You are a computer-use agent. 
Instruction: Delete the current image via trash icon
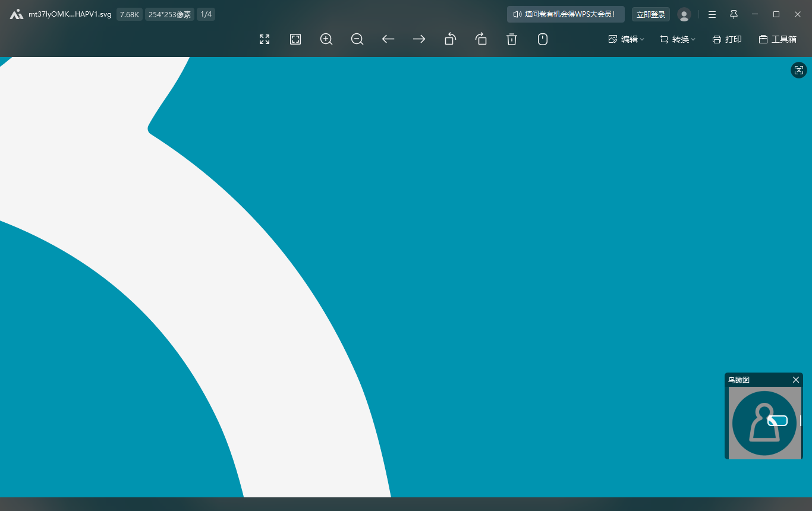(512, 39)
